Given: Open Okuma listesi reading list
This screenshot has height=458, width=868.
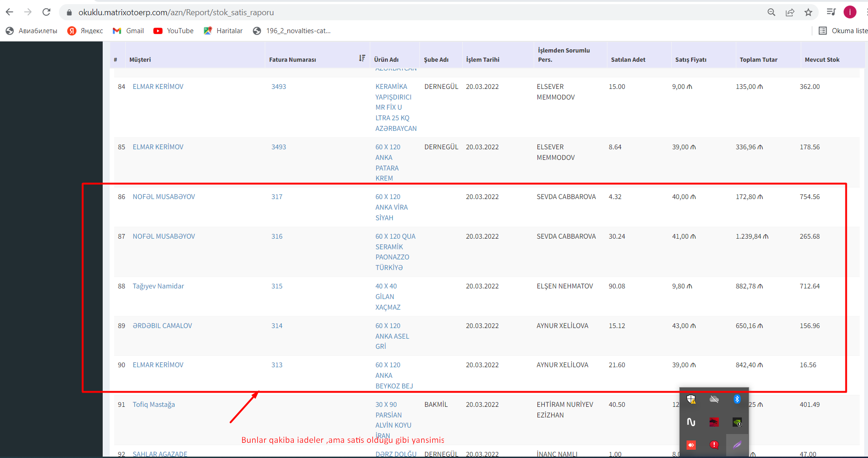Looking at the screenshot, I should point(843,31).
